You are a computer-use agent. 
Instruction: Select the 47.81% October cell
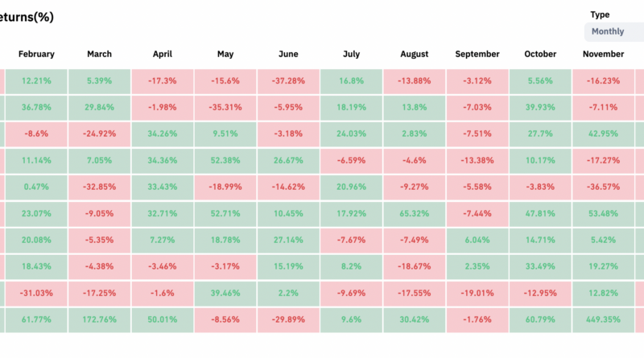(x=540, y=213)
